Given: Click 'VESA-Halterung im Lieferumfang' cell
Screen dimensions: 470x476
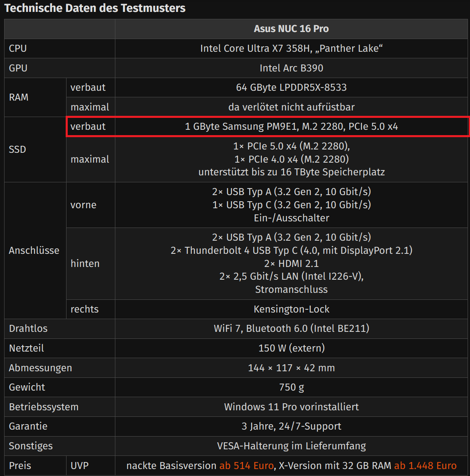Looking at the screenshot, I should pos(291,446).
